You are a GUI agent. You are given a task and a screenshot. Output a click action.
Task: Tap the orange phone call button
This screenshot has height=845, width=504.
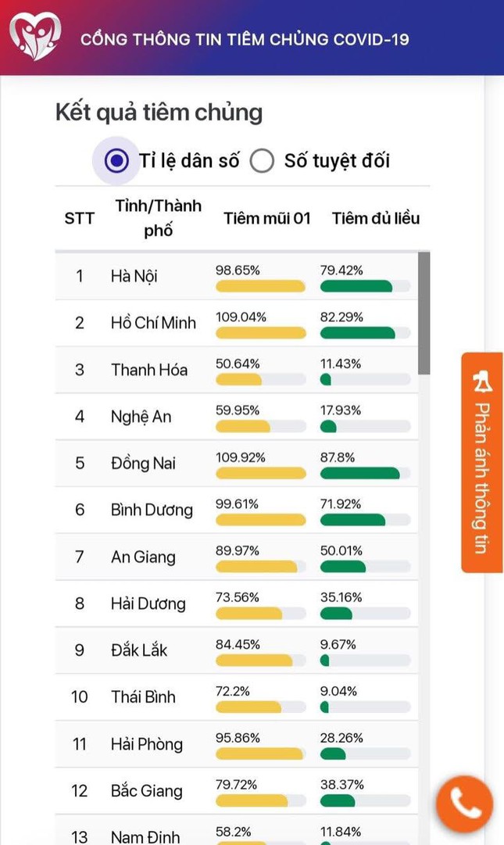(465, 804)
